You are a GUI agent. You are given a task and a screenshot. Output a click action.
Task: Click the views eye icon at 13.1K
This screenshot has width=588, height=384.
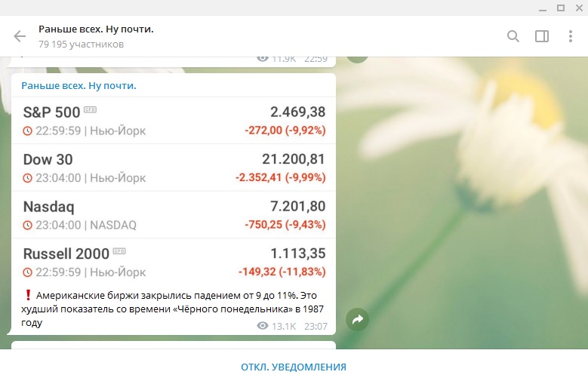[x=263, y=326]
